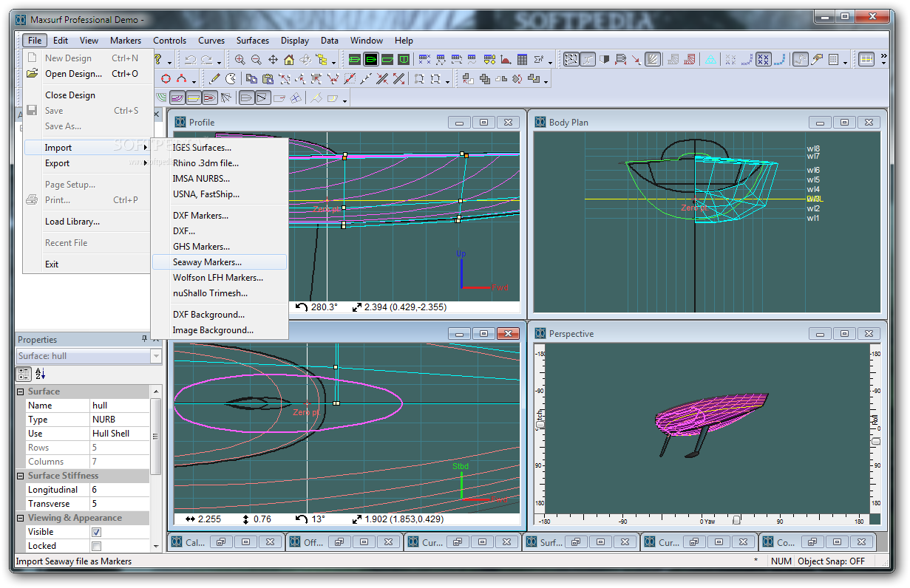910x588 pixels.
Task: Open dropdown arrow after help icon
Action: 169,61
